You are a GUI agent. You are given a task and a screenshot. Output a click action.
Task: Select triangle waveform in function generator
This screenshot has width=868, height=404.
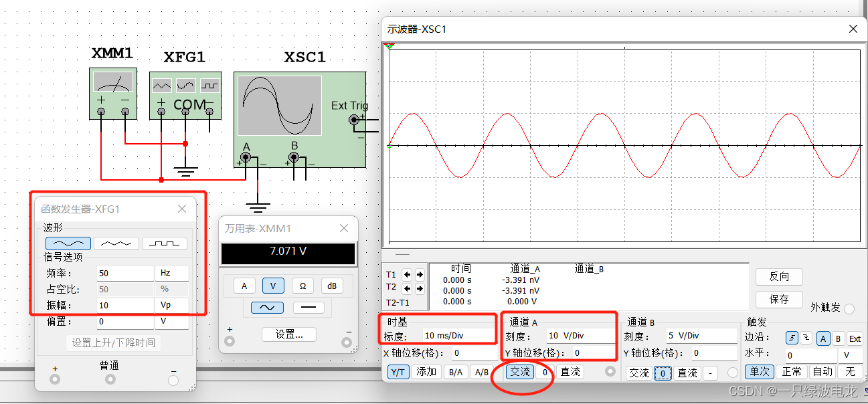116,243
